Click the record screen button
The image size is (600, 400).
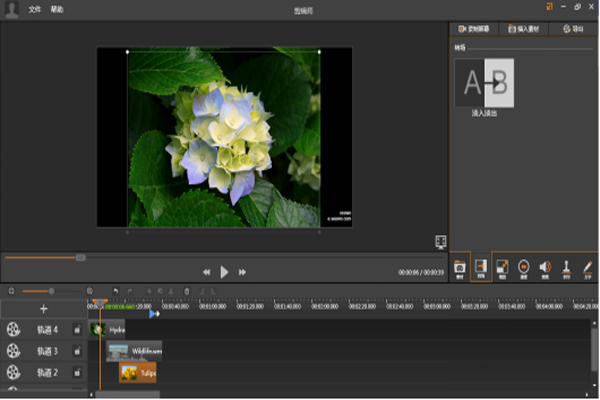click(x=473, y=30)
